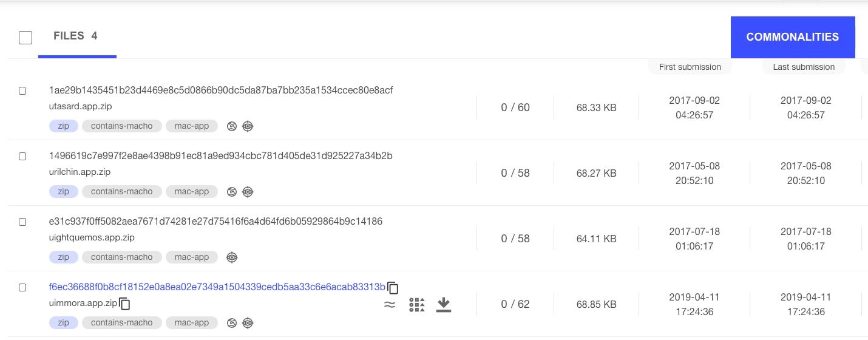Image resolution: width=868 pixels, height=340 pixels.
Task: Click the circular icon beside utasard's mac-app tag
Action: pyautogui.click(x=232, y=126)
